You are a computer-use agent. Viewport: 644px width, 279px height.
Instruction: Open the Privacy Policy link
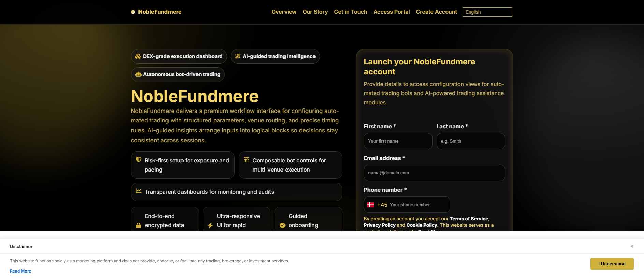[x=380, y=225]
